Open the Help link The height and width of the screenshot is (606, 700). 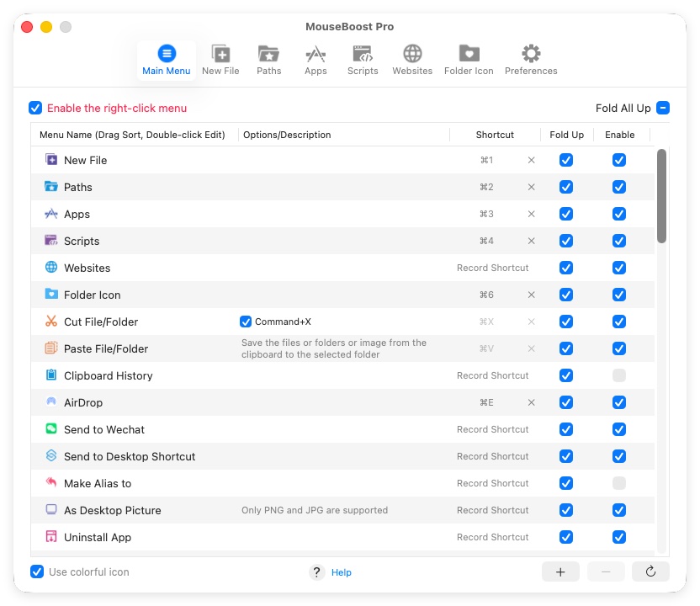341,572
